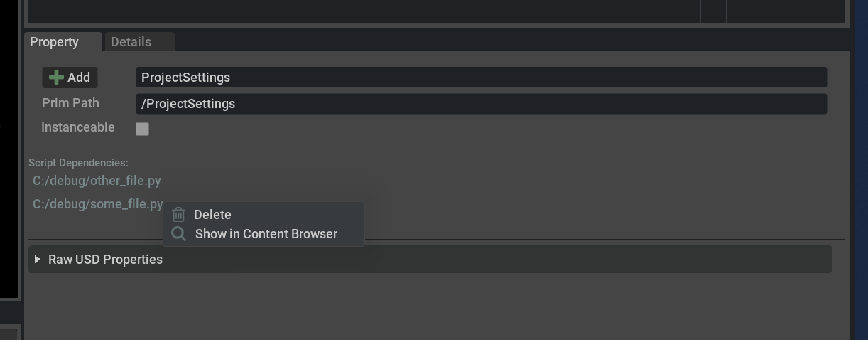Expand Raw USD Properties with its triangle arrow
868x340 pixels.
(38, 260)
